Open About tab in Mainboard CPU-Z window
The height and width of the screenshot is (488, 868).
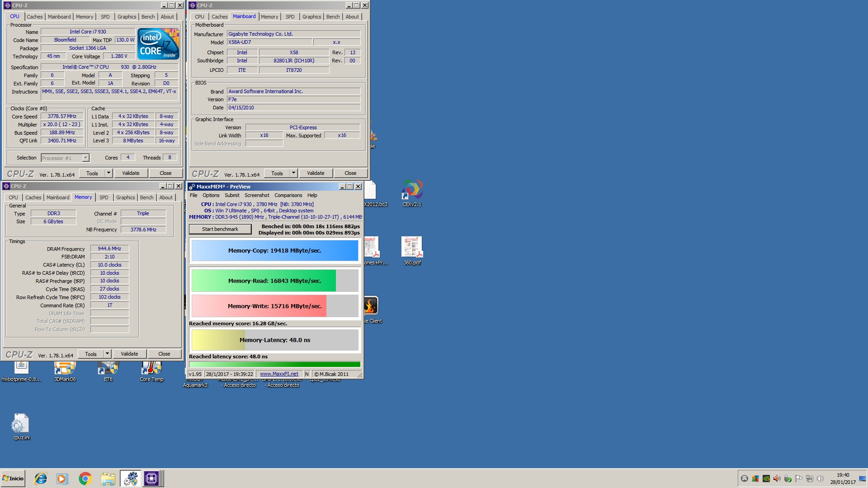[352, 17]
